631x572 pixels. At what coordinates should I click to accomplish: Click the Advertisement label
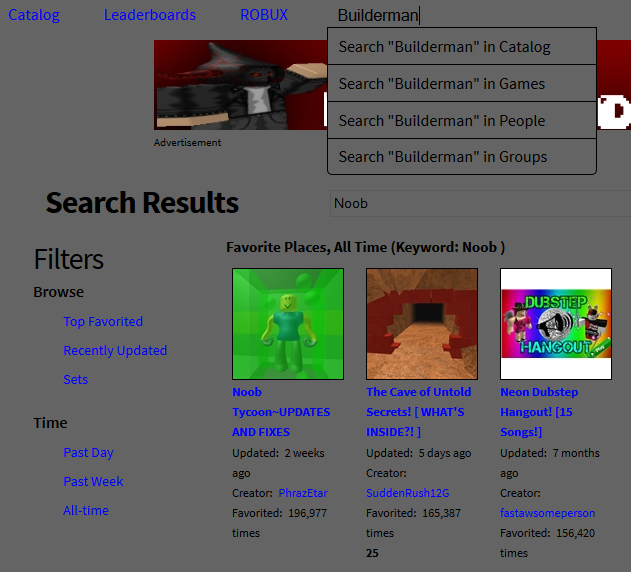(188, 142)
